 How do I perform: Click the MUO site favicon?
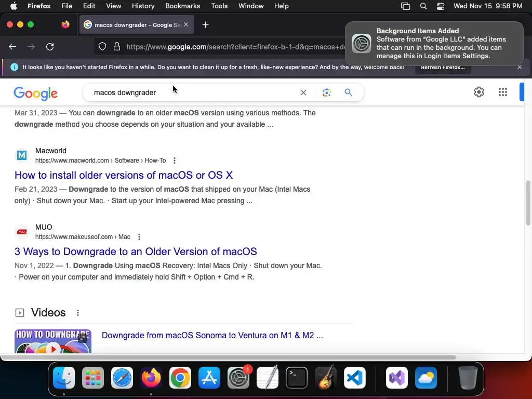(x=22, y=232)
